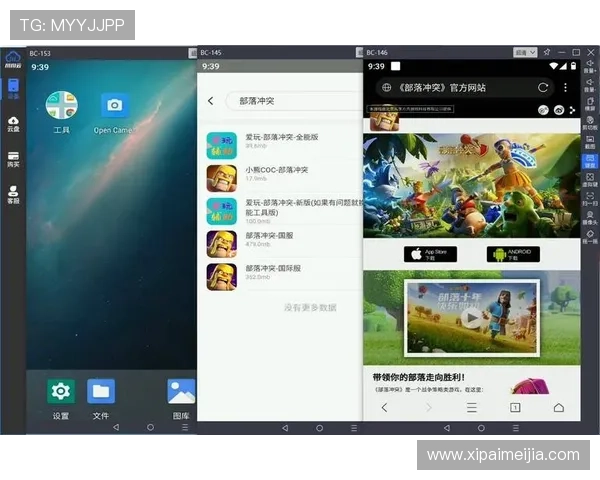Click 音量- volume down in right toolbar
The height and width of the screenshot is (480, 600).
(x=590, y=85)
